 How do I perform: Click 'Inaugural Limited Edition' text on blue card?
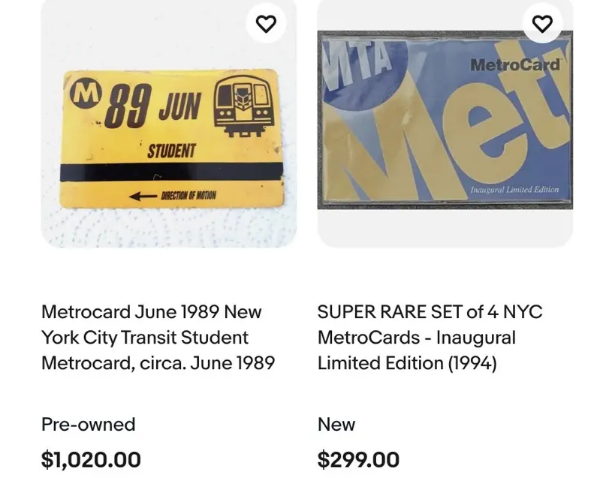[x=514, y=190]
